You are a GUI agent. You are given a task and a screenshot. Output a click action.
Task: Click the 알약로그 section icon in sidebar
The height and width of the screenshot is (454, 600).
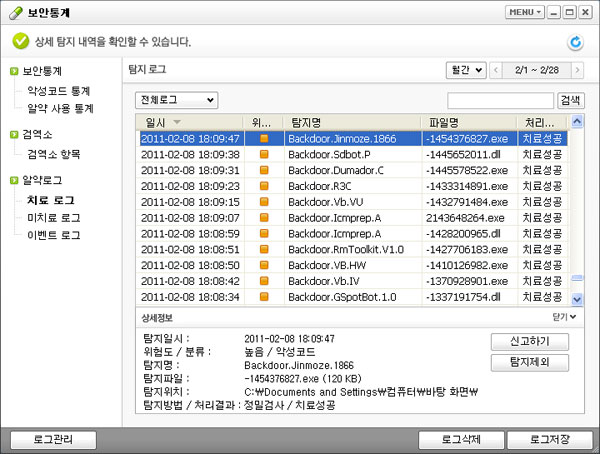coord(13,181)
